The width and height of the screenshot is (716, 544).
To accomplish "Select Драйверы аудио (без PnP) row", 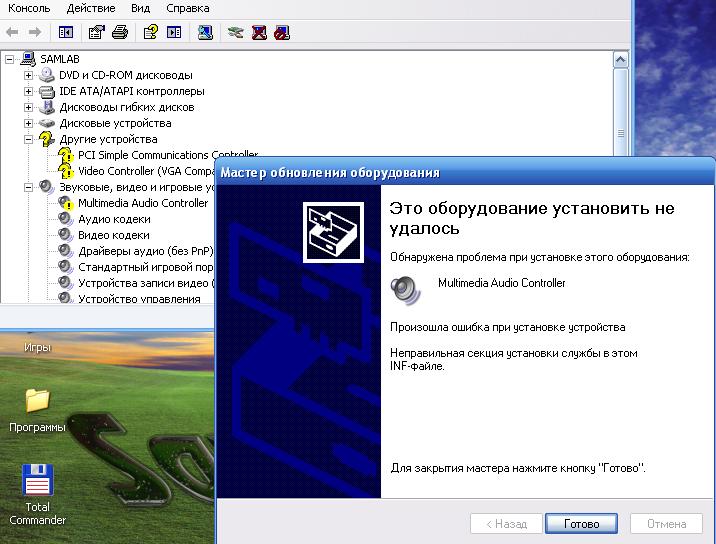I will [145, 251].
